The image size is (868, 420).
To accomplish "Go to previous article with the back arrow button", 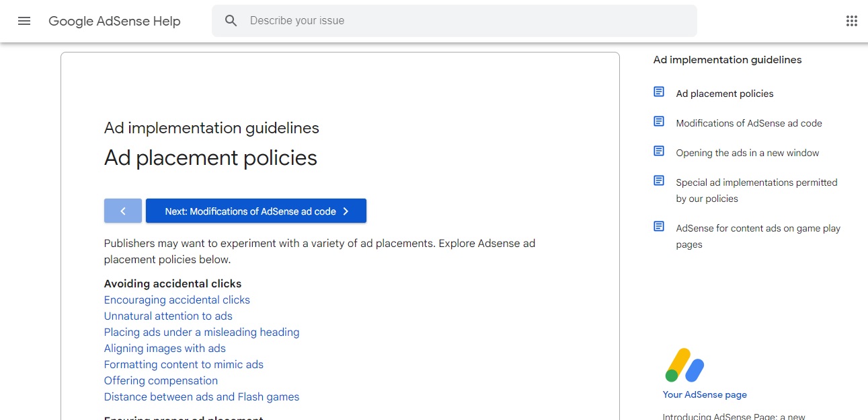I will click(123, 211).
